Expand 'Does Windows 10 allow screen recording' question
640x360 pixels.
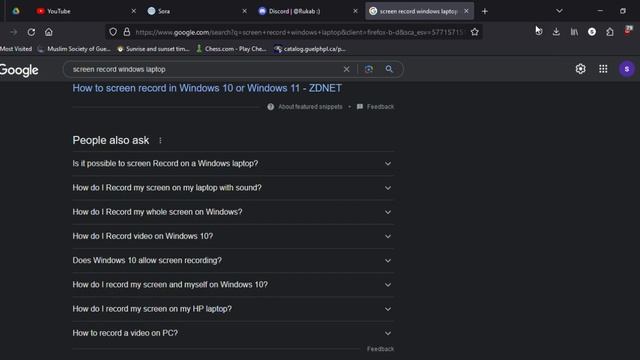pyautogui.click(x=233, y=260)
